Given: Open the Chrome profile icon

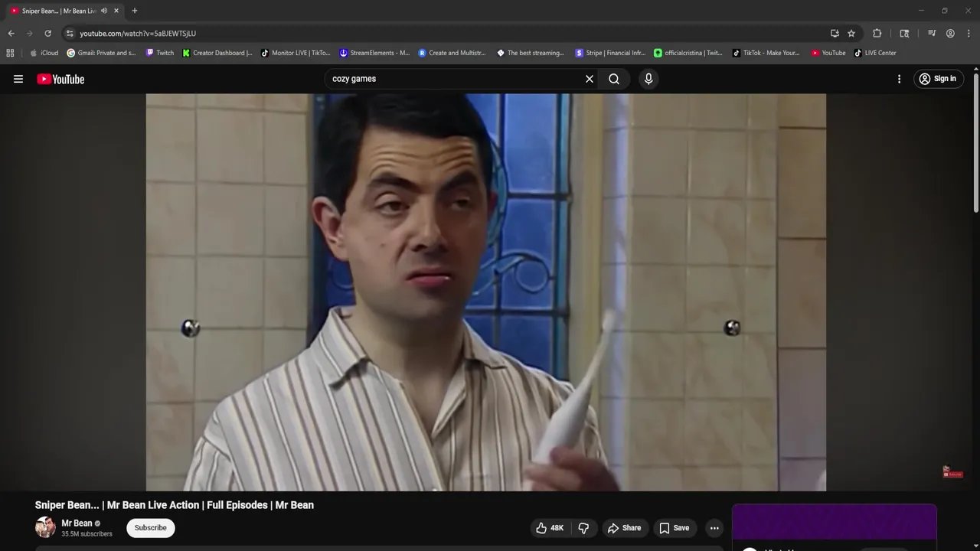Looking at the screenshot, I should click(x=950, y=34).
